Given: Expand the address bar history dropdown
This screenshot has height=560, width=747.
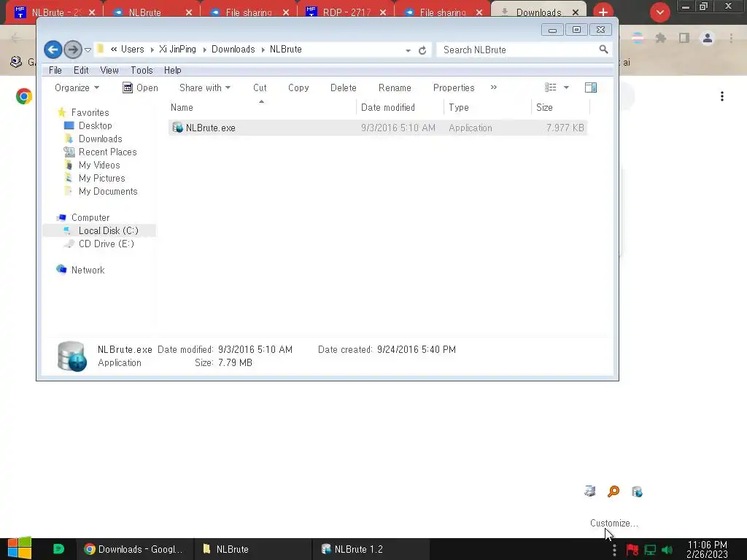Looking at the screenshot, I should pyautogui.click(x=408, y=50).
